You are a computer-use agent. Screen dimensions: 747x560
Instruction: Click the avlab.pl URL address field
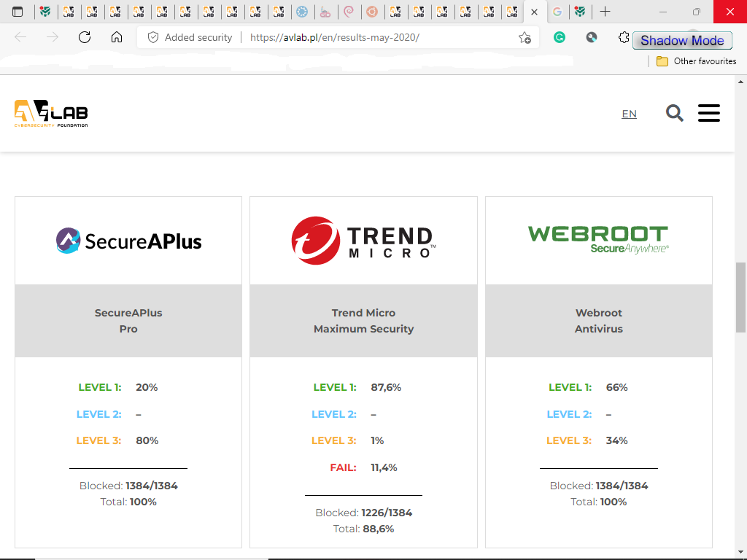[334, 37]
